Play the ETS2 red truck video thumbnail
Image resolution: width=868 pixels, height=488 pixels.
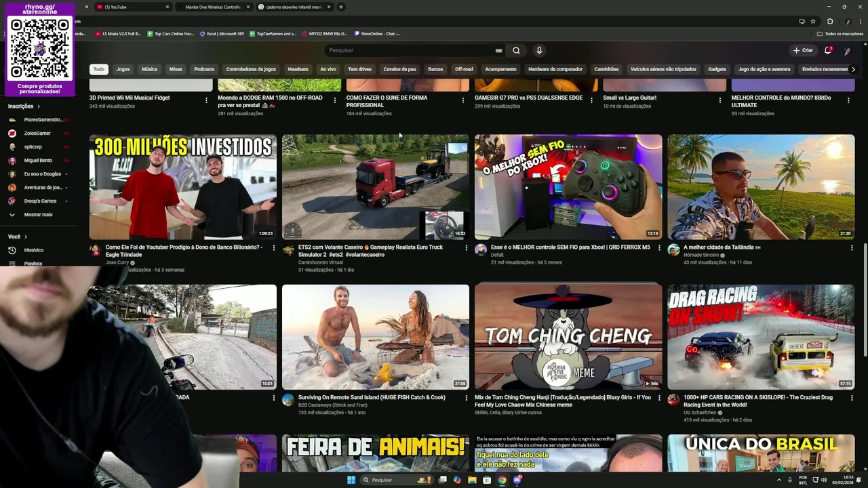point(376,187)
